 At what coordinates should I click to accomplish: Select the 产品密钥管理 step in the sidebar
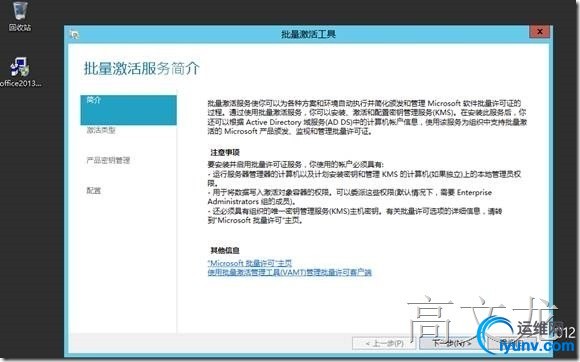pyautogui.click(x=108, y=160)
